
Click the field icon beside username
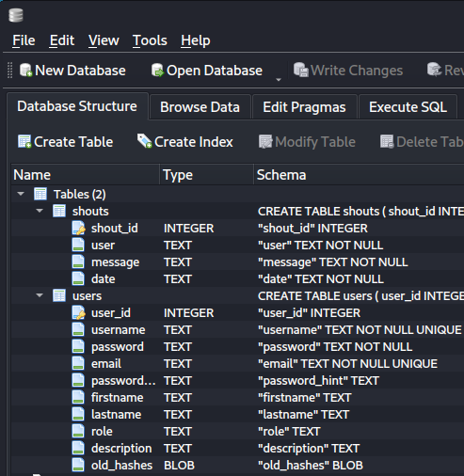(x=78, y=329)
